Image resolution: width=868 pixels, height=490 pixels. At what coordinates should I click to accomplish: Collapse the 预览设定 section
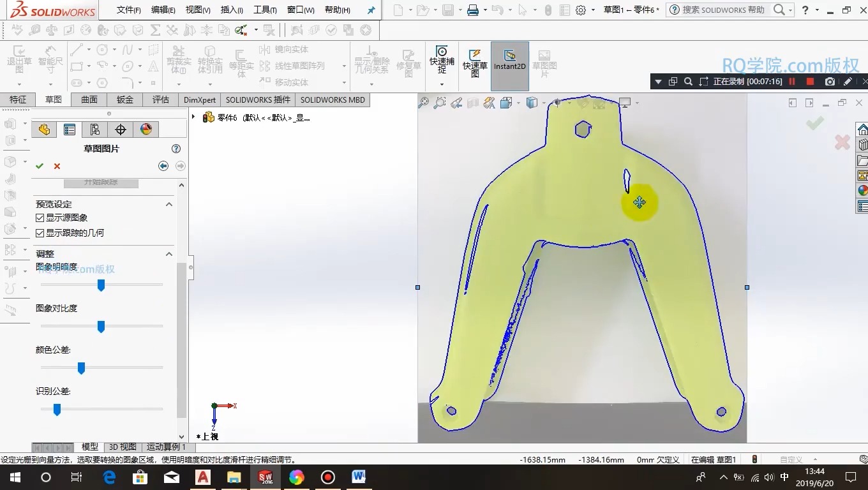(x=168, y=204)
